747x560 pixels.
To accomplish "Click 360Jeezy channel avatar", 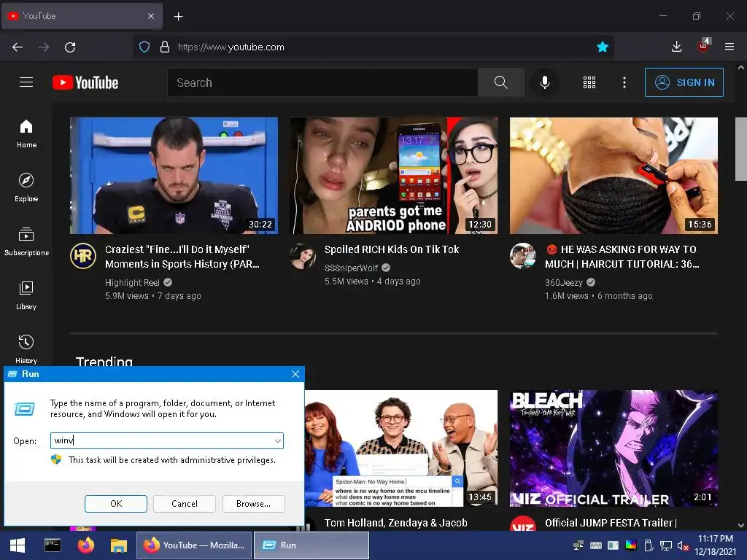I will pos(522,256).
